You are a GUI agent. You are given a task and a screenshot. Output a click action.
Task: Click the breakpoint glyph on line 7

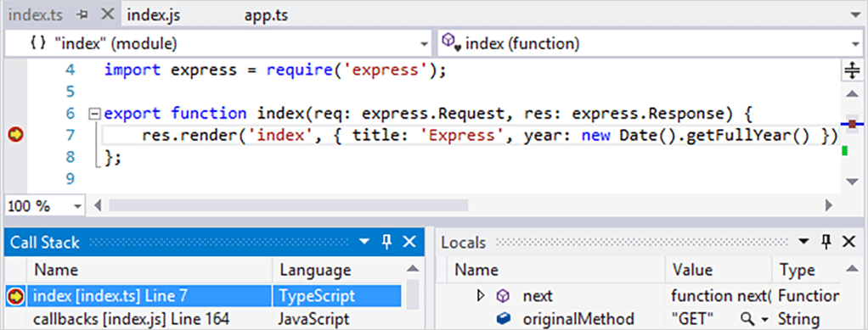click(16, 135)
